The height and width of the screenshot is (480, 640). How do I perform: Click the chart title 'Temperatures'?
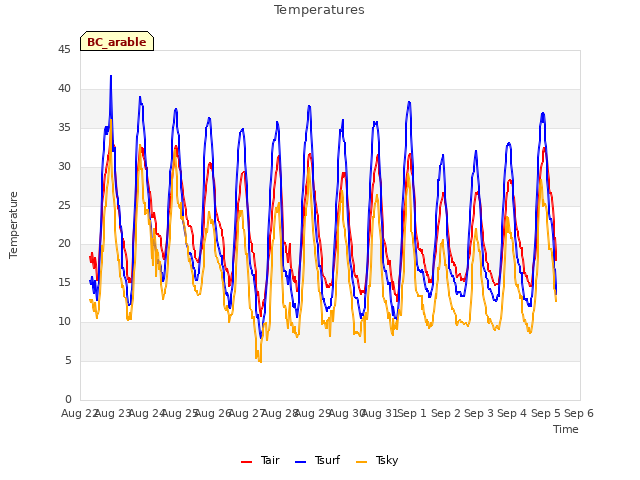click(319, 10)
